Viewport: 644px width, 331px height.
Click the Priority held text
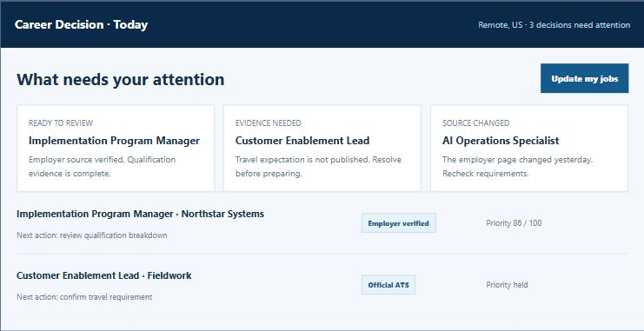[507, 285]
